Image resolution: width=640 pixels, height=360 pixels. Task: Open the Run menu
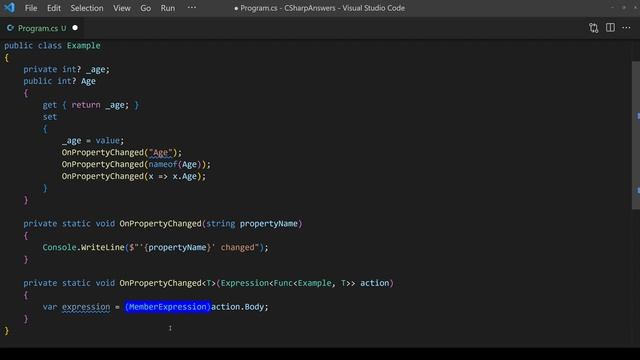[167, 8]
